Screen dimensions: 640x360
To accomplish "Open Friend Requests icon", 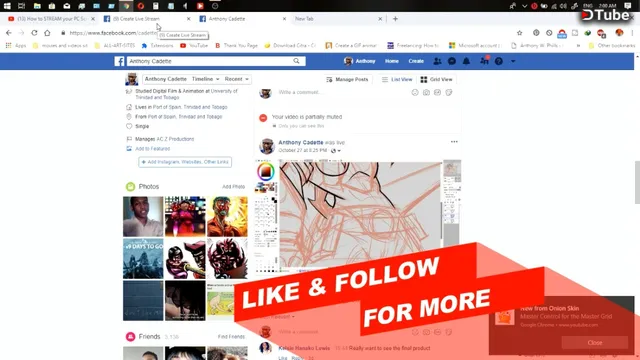I will coord(437,61).
